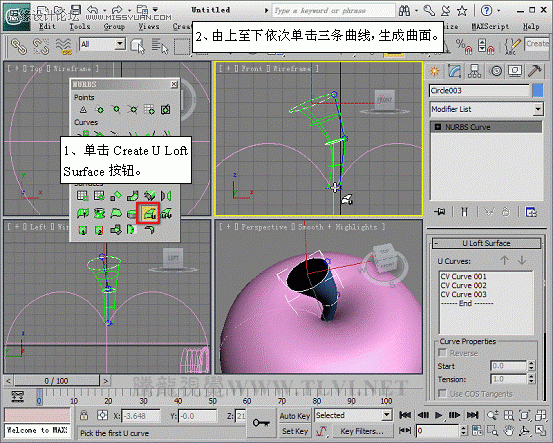Select CV Curve 003 in U Curves list

coord(463,294)
